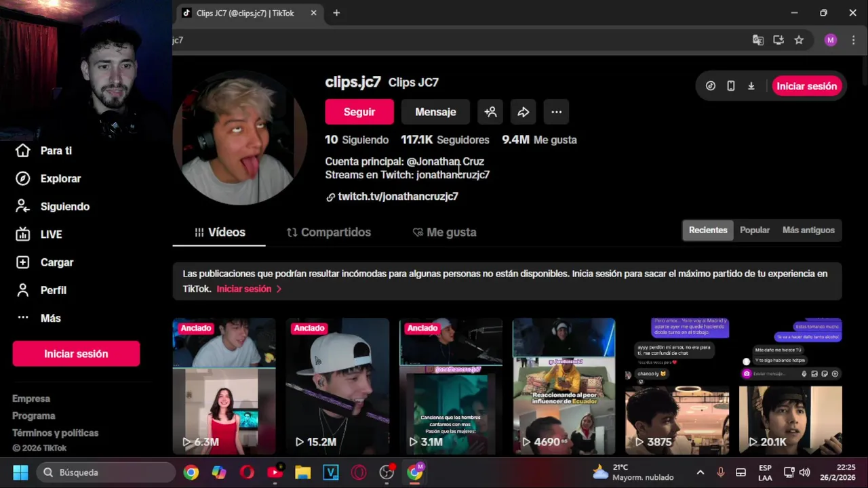Open a new browser tab
This screenshot has width=868, height=488.
(336, 13)
